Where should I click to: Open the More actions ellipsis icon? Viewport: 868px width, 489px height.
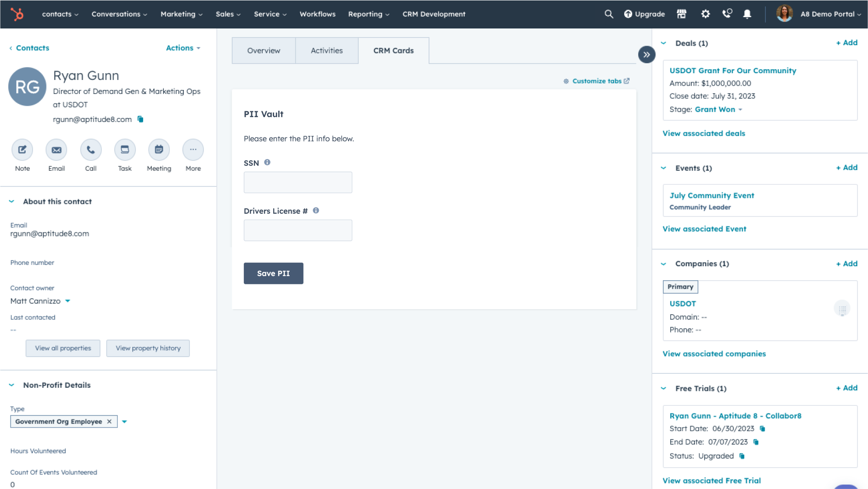(x=193, y=150)
